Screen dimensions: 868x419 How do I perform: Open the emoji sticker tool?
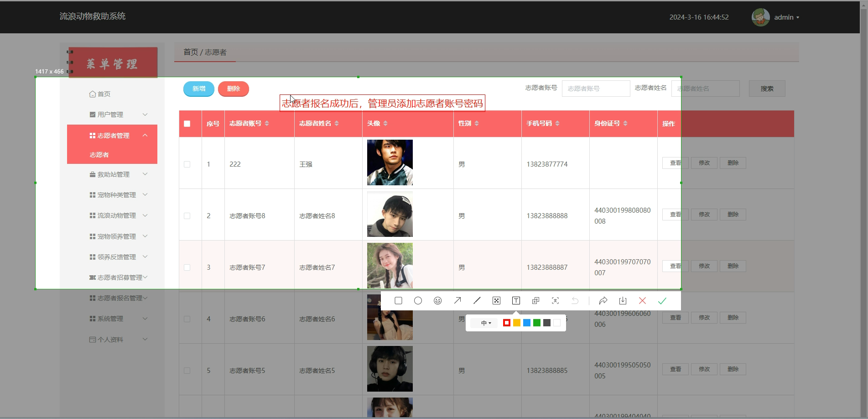[x=437, y=300]
